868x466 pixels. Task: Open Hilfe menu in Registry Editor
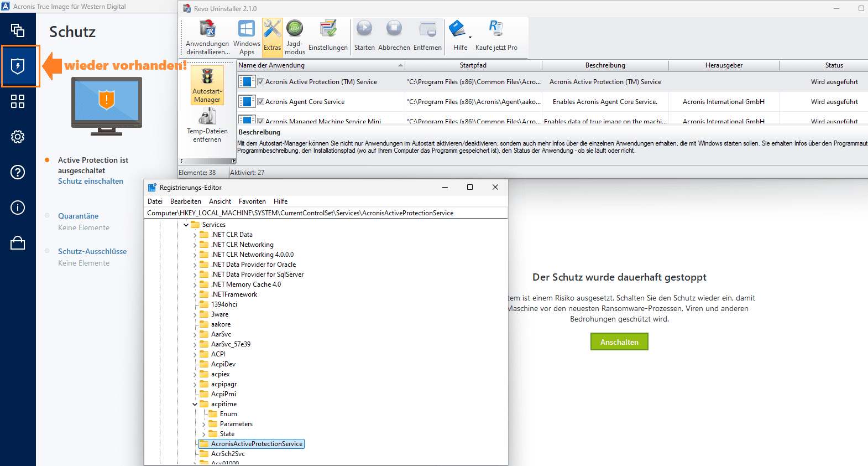280,201
